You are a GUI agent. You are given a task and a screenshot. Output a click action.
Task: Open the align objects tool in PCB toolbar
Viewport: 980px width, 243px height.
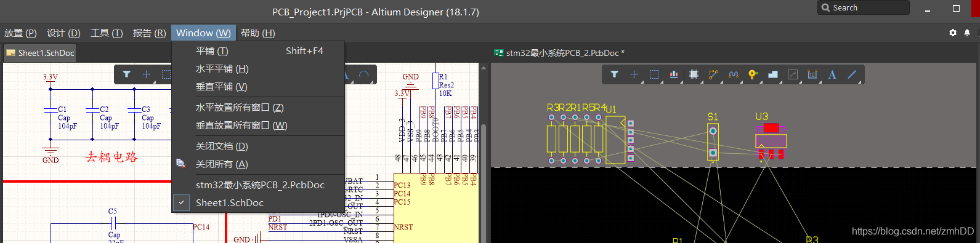(674, 74)
